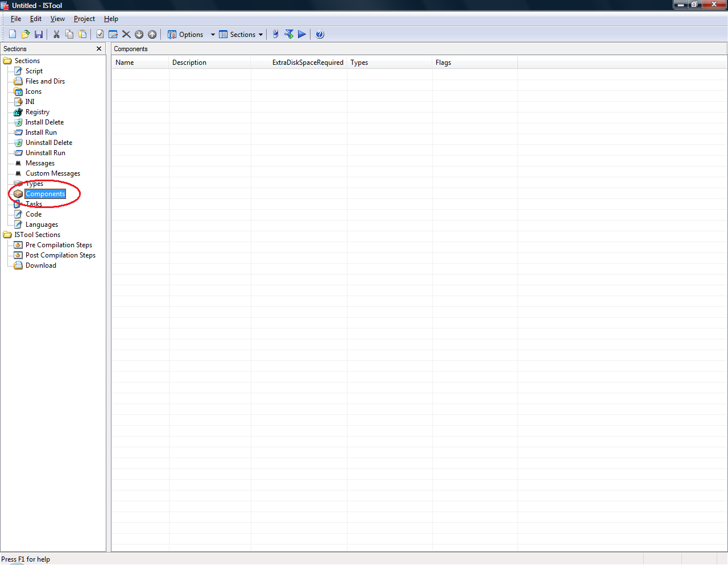Image resolution: width=728 pixels, height=565 pixels.
Task: Select the Registry section in tree
Action: click(37, 112)
